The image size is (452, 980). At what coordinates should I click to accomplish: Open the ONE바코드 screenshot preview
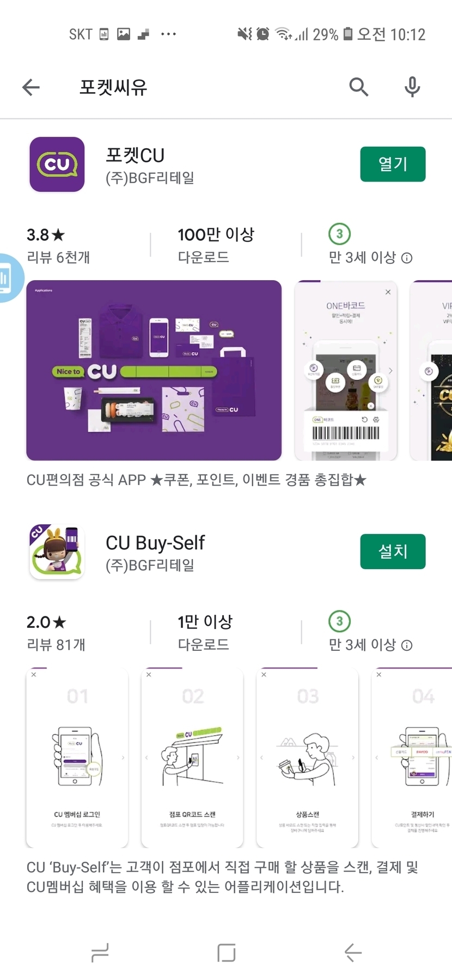[346, 371]
